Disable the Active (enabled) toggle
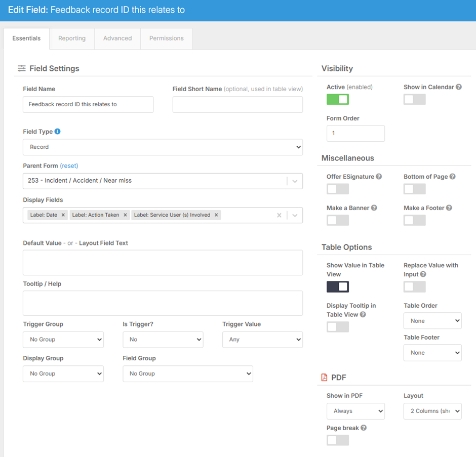This screenshot has height=457, width=476. (x=338, y=99)
